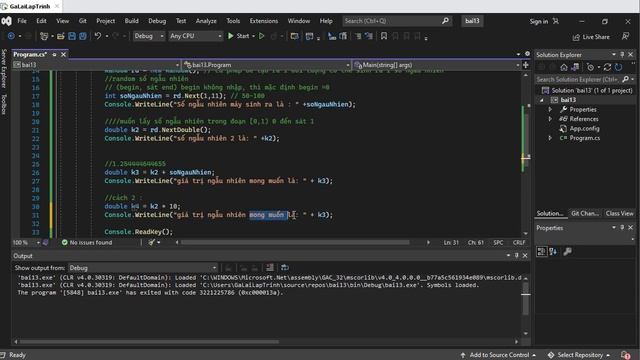Click the editor settings gear icon
Viewport: 640px width, 360px height.
pos(527,54)
